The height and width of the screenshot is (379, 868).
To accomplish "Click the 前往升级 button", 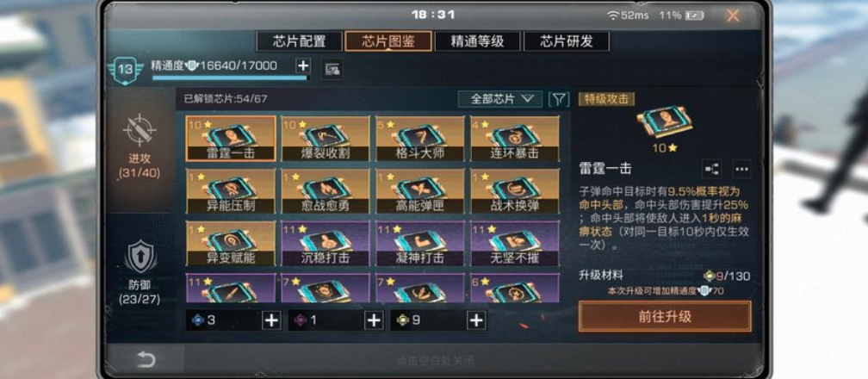I will (x=665, y=316).
